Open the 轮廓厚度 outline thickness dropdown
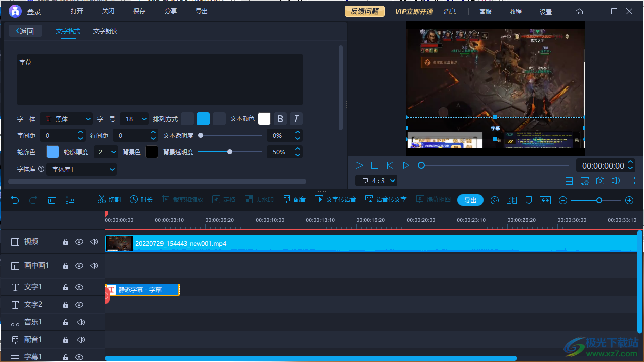This screenshot has height=362, width=644. [106, 152]
